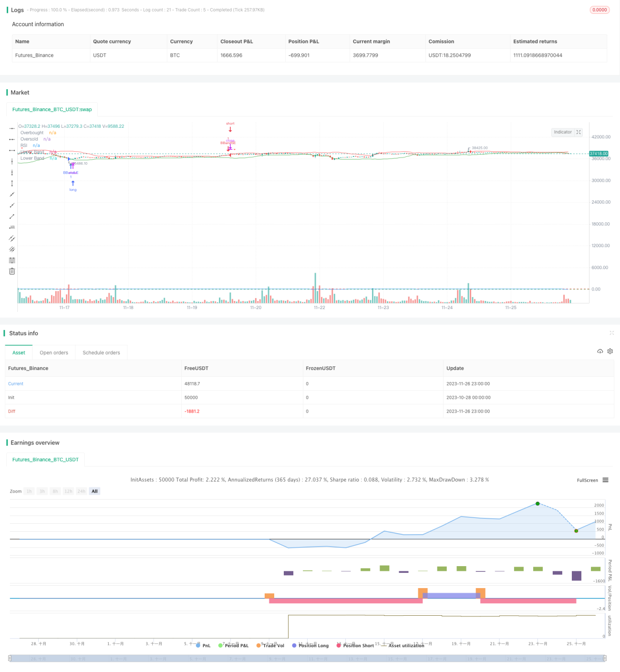Collapse the Status info section with corner icon
The image size is (620, 672).
click(x=611, y=333)
